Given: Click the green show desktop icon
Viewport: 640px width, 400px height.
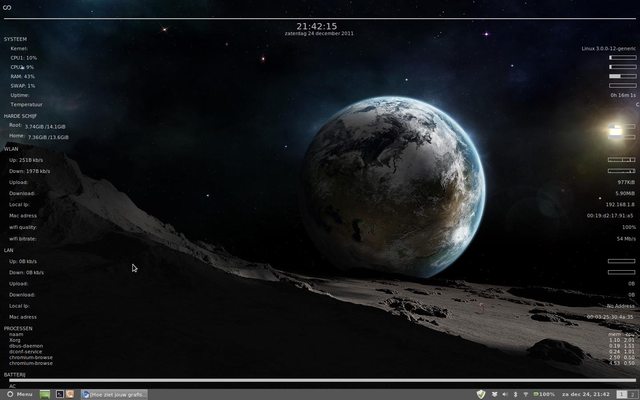Looking at the screenshot, I should tap(45, 394).
